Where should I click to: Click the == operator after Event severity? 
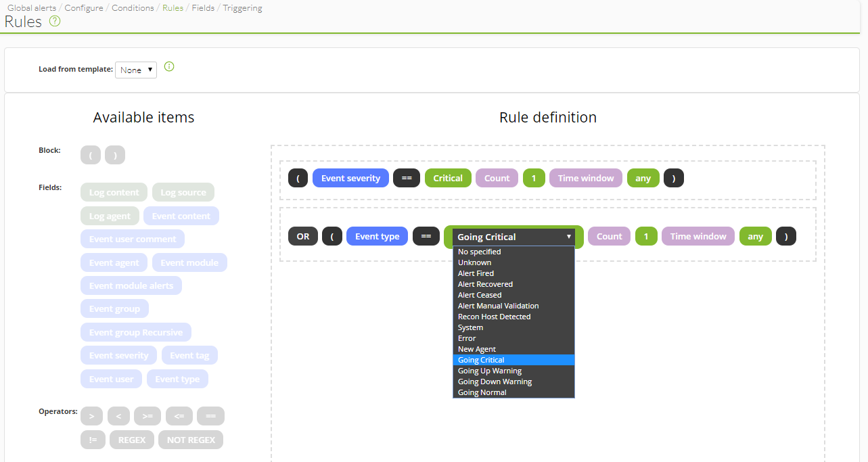tap(407, 179)
